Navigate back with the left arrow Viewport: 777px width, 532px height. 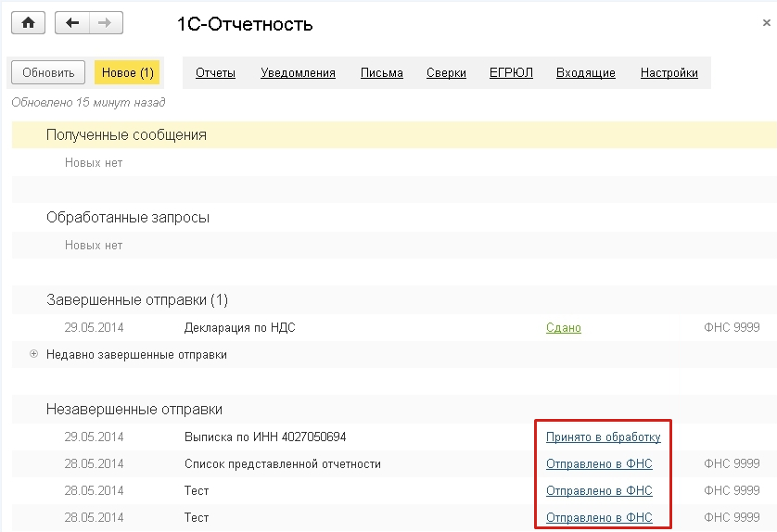click(x=72, y=23)
